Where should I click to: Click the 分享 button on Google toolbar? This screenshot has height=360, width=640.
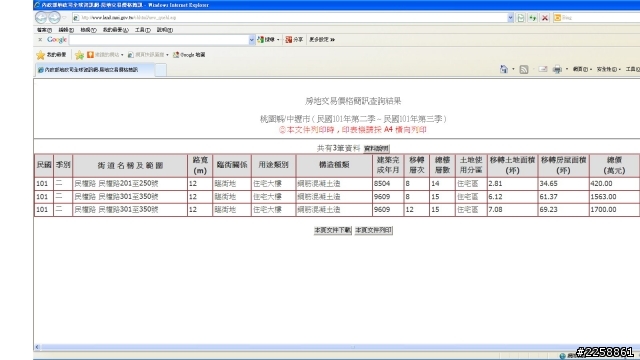tap(294, 40)
